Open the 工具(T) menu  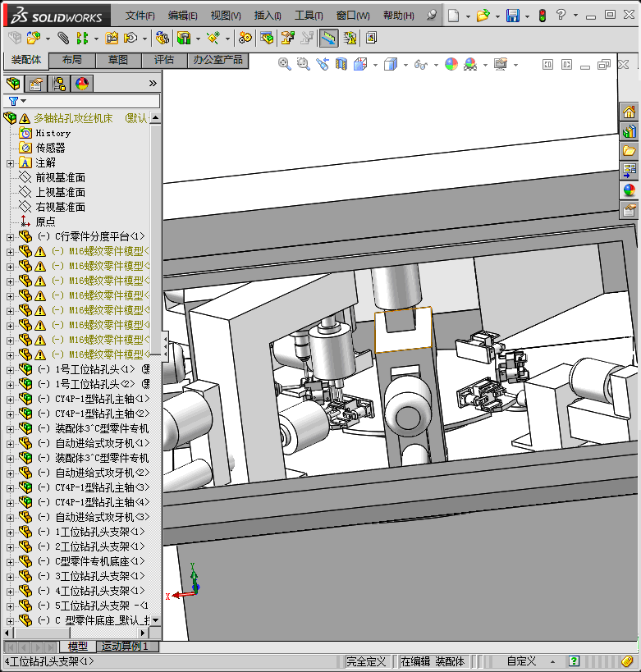click(309, 16)
